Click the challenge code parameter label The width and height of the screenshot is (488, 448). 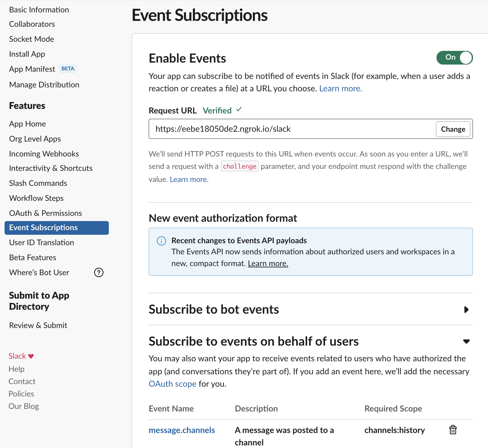240,166
